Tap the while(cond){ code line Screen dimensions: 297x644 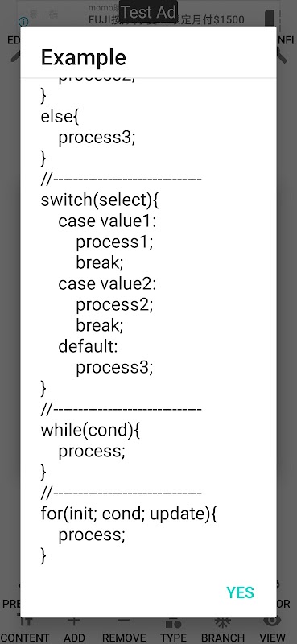point(90,431)
